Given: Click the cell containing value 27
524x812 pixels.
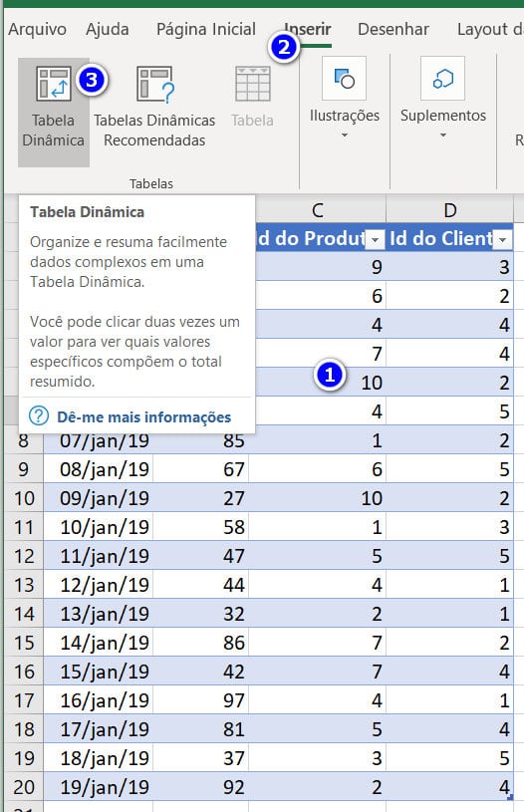Looking at the screenshot, I should pos(201,498).
